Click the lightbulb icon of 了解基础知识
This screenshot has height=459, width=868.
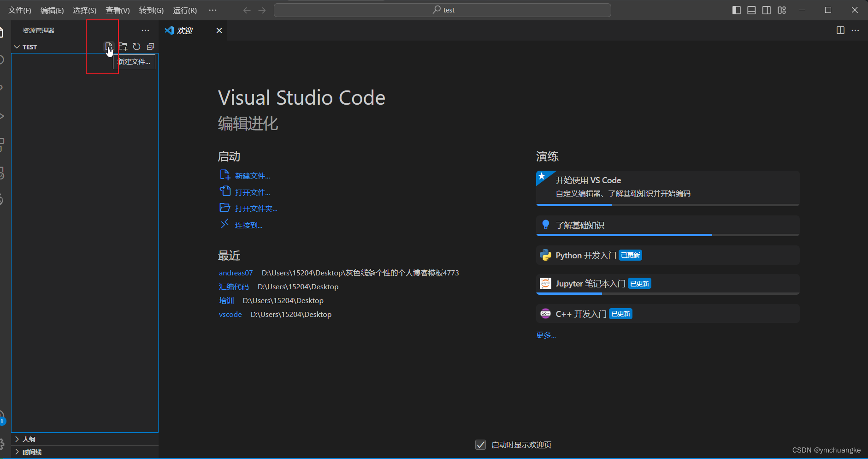[546, 225]
